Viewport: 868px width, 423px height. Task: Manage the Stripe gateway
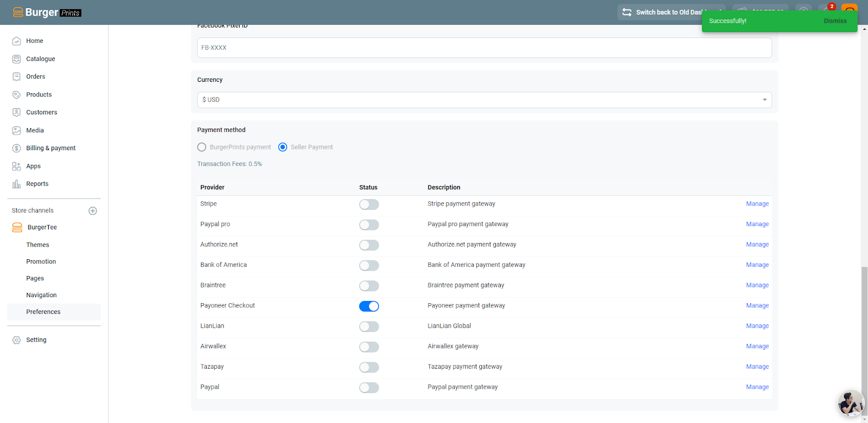click(757, 204)
